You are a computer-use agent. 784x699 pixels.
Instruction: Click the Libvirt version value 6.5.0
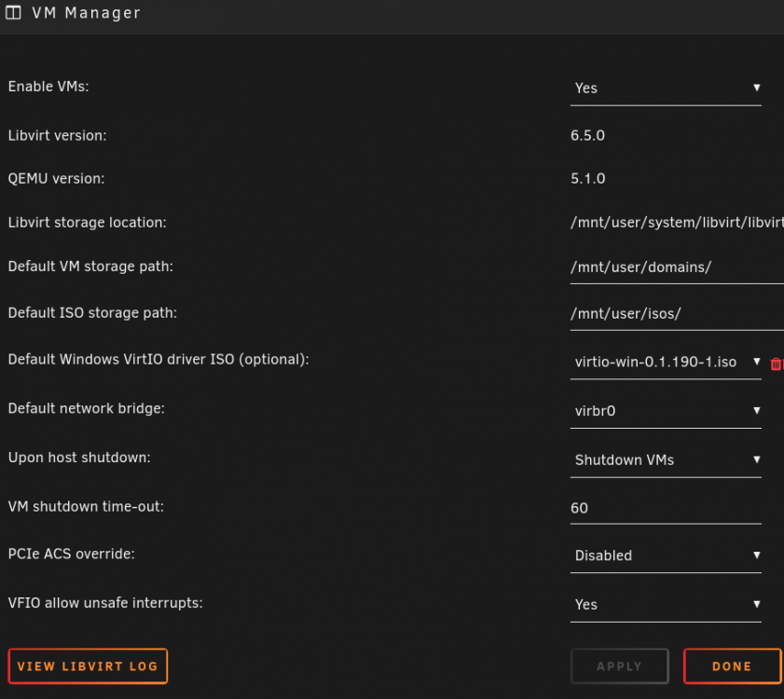click(x=587, y=135)
